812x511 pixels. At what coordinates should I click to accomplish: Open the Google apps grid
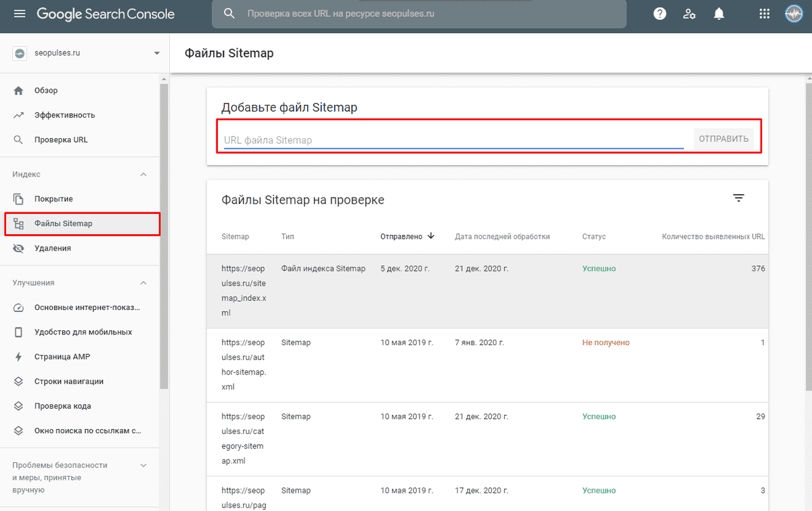pos(765,14)
